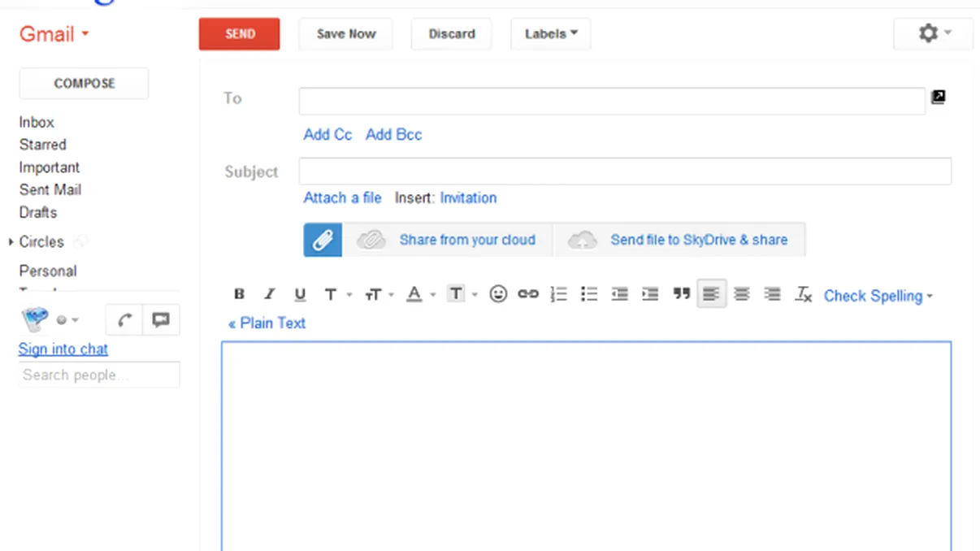Open the Labels dropdown

pos(551,34)
